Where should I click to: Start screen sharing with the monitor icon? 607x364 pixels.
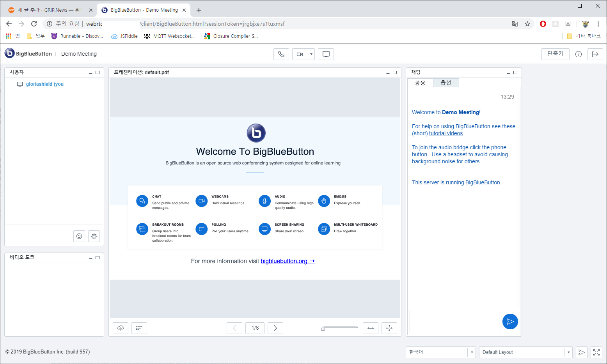tap(325, 54)
